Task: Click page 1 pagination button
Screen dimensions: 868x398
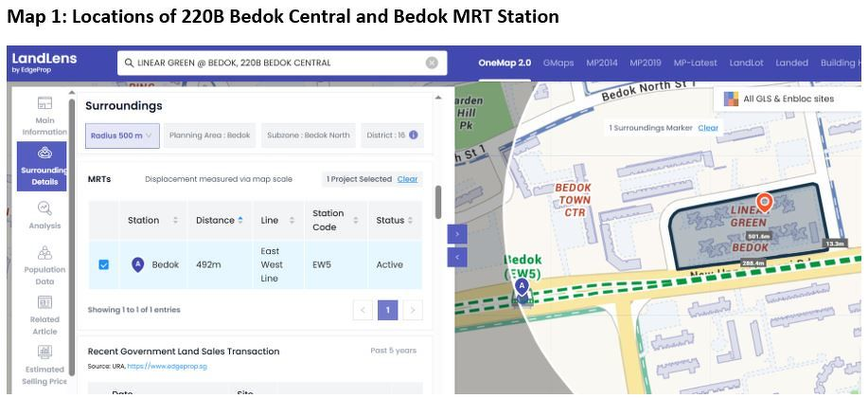Action: [387, 310]
